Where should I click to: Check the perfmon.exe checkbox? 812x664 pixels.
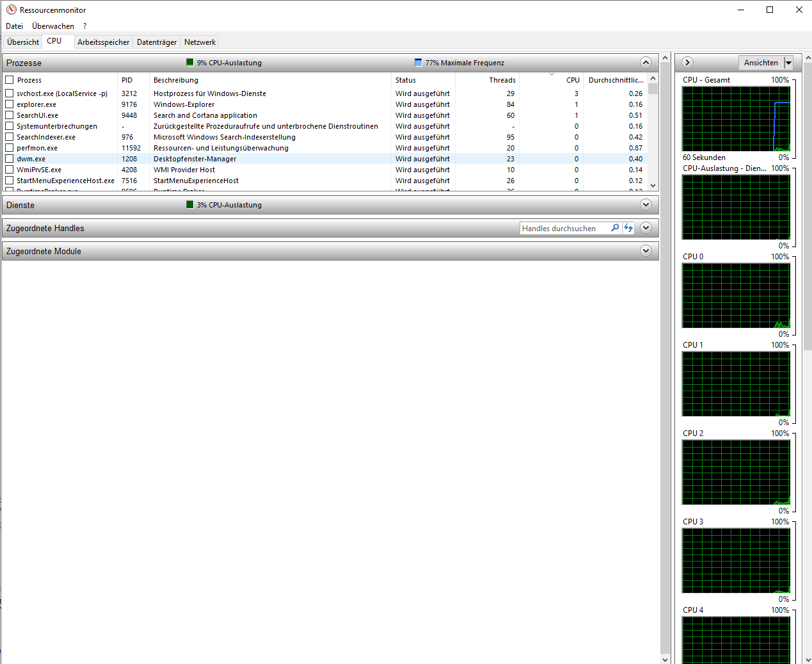click(10, 148)
